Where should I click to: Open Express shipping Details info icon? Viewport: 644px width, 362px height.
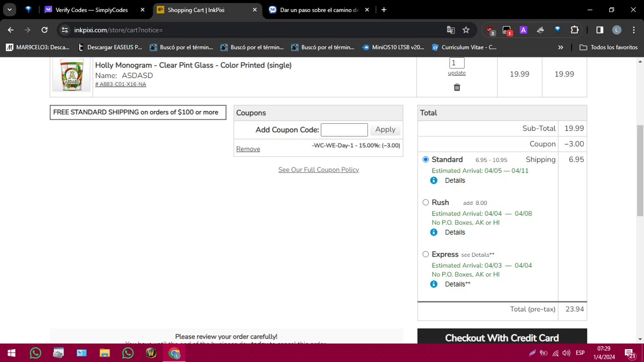pos(434,284)
